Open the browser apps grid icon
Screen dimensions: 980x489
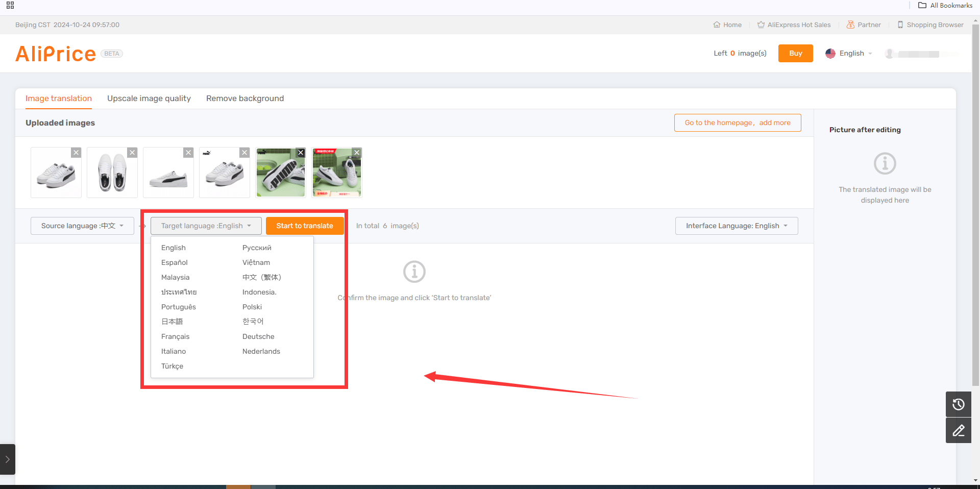click(10, 5)
